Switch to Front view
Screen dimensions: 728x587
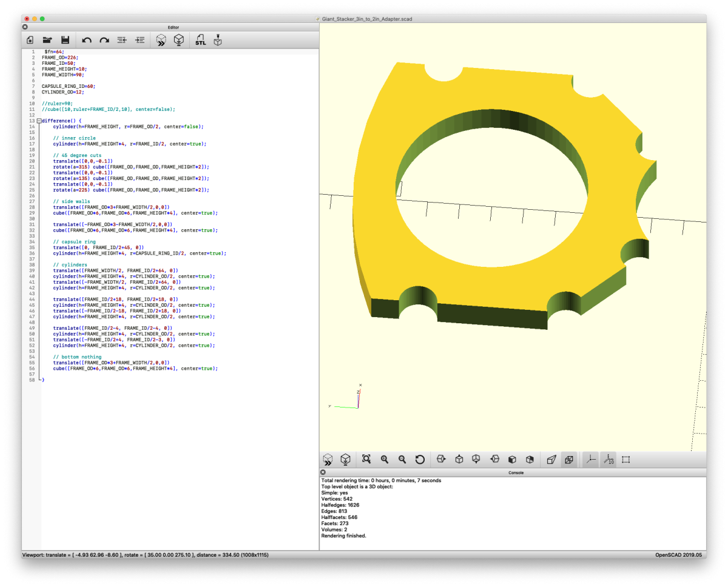tap(512, 460)
